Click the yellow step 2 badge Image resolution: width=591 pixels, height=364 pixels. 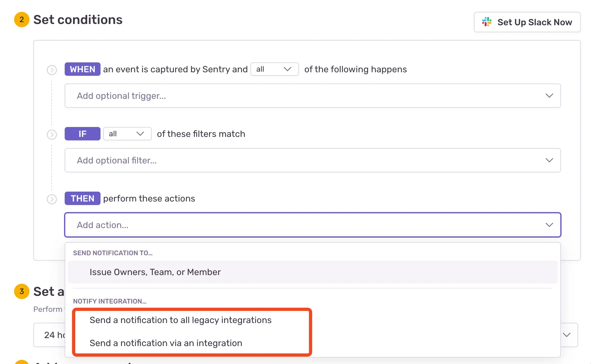tap(22, 20)
